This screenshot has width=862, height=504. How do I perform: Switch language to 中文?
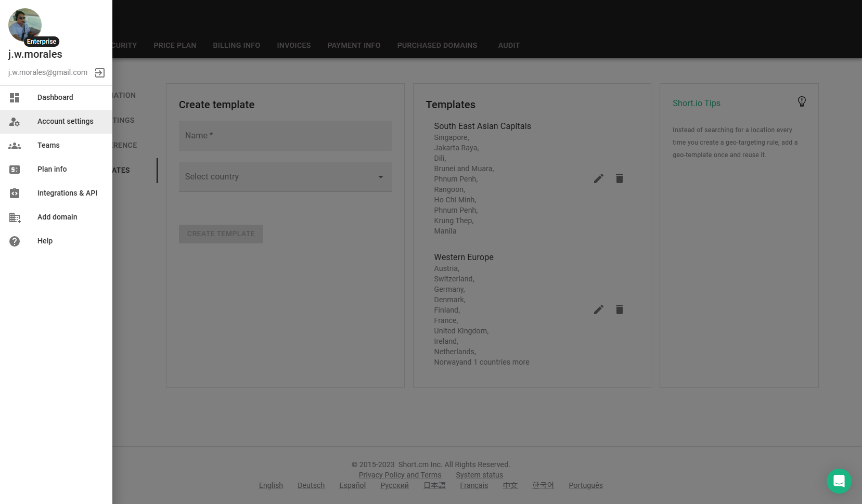(510, 485)
